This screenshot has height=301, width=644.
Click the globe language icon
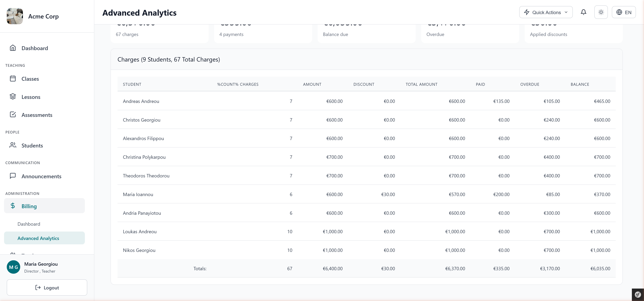619,12
